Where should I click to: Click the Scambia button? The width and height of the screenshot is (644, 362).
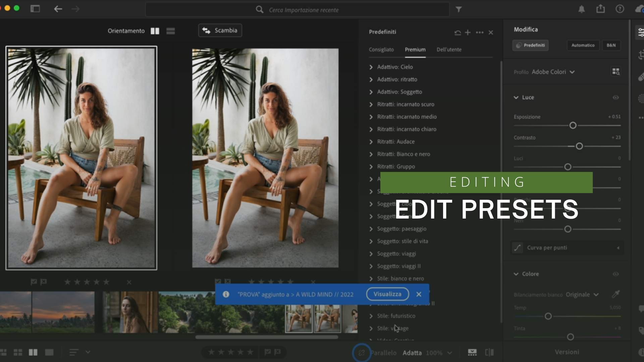220,31
